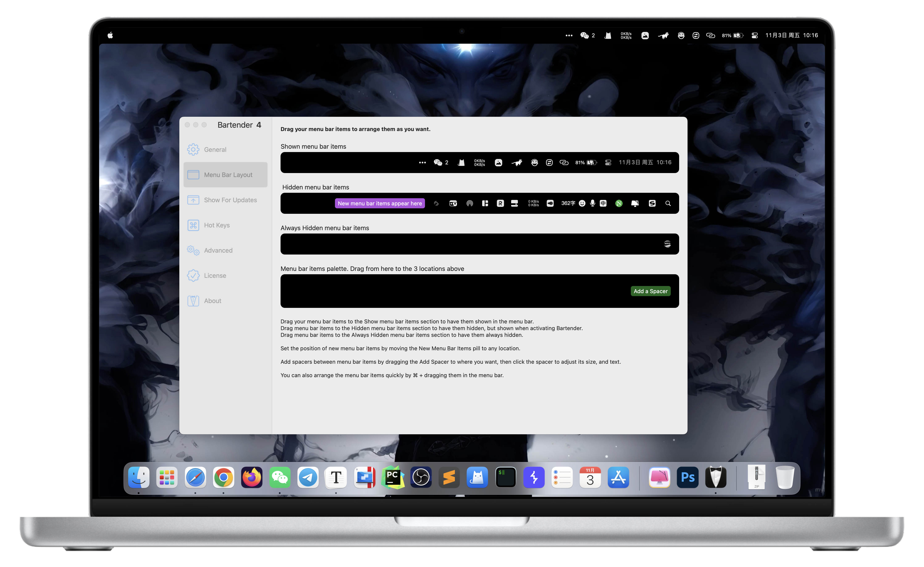This screenshot has width=924, height=567.
Task: Open the Apple menu in the menu bar
Action: [110, 35]
